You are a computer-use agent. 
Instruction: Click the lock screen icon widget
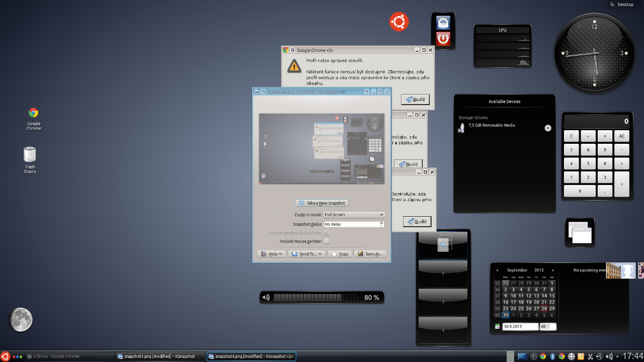[x=443, y=23]
